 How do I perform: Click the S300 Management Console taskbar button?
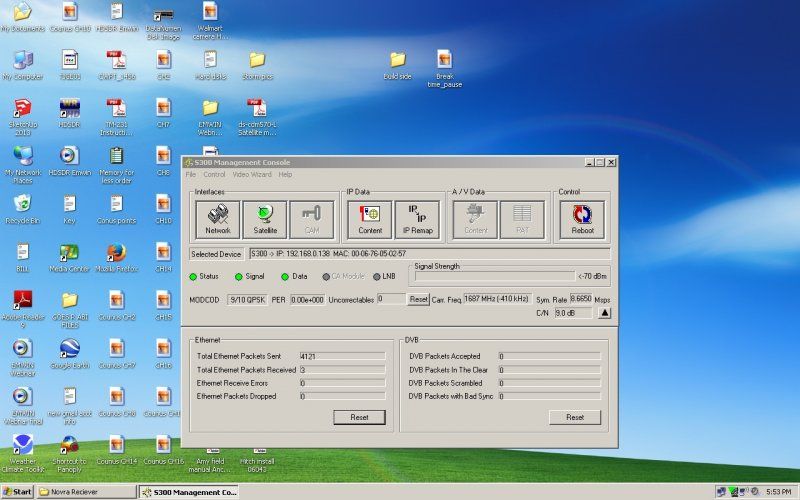[189, 492]
